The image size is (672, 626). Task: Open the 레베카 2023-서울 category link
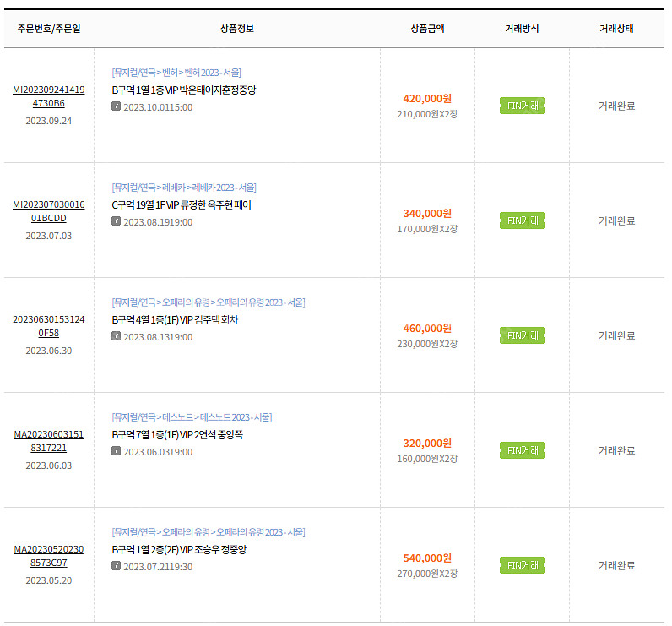(x=184, y=188)
